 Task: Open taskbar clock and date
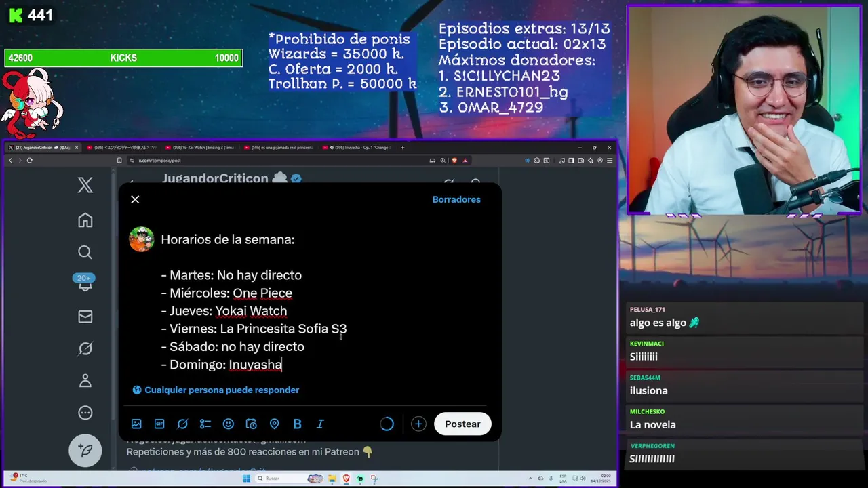600,479
